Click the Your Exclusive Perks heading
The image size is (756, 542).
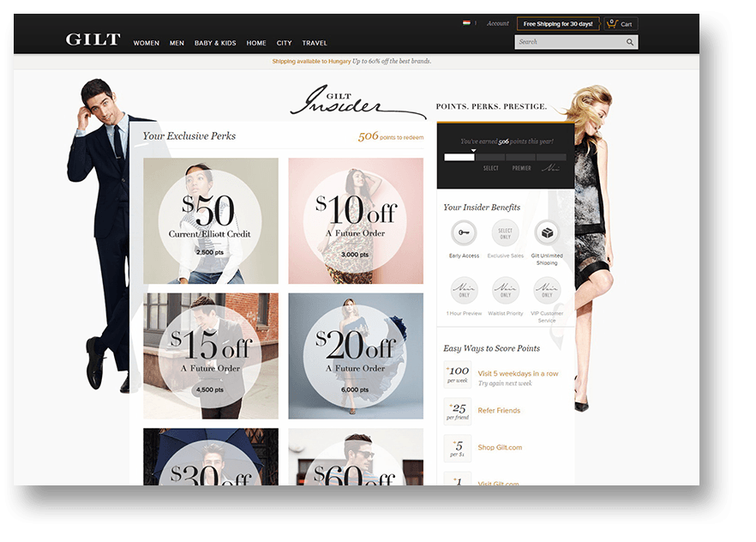[189, 136]
